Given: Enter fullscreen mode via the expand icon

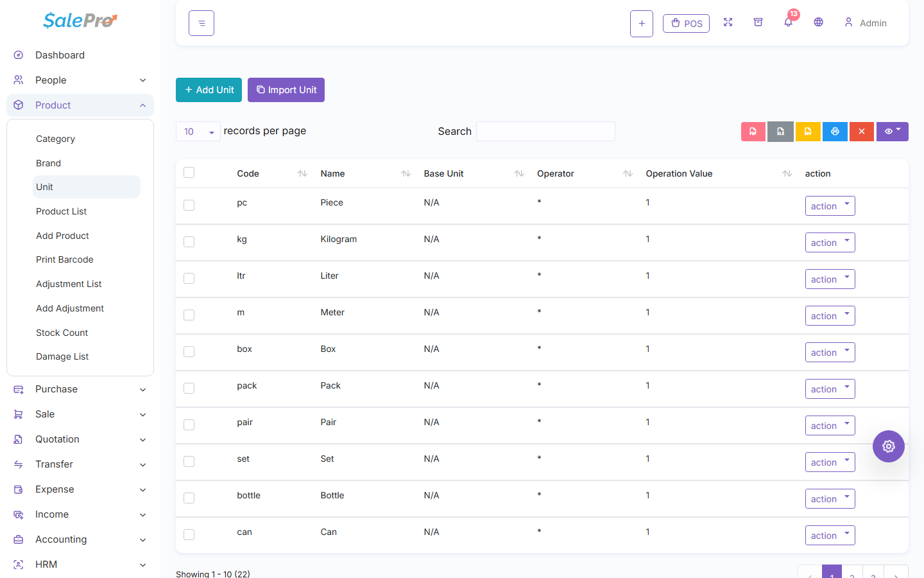Looking at the screenshot, I should coord(728,22).
